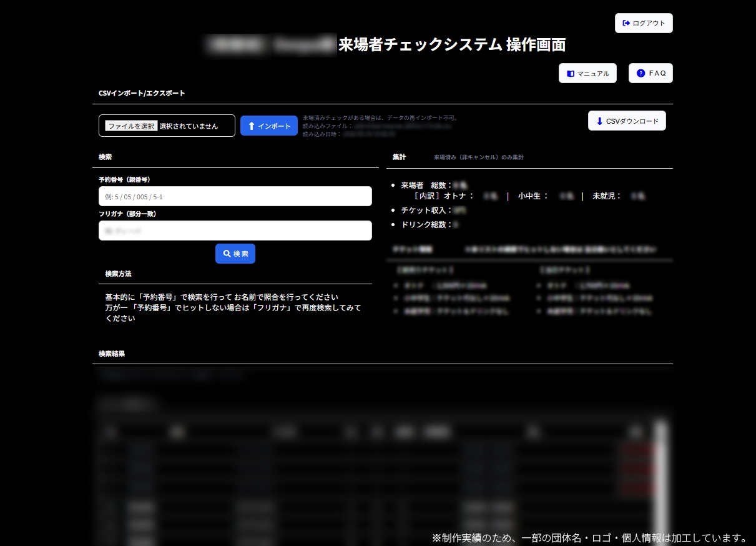Click the 来場済み（非キャンセル）のみ集計 note
The height and width of the screenshot is (546, 756).
pyautogui.click(x=479, y=157)
